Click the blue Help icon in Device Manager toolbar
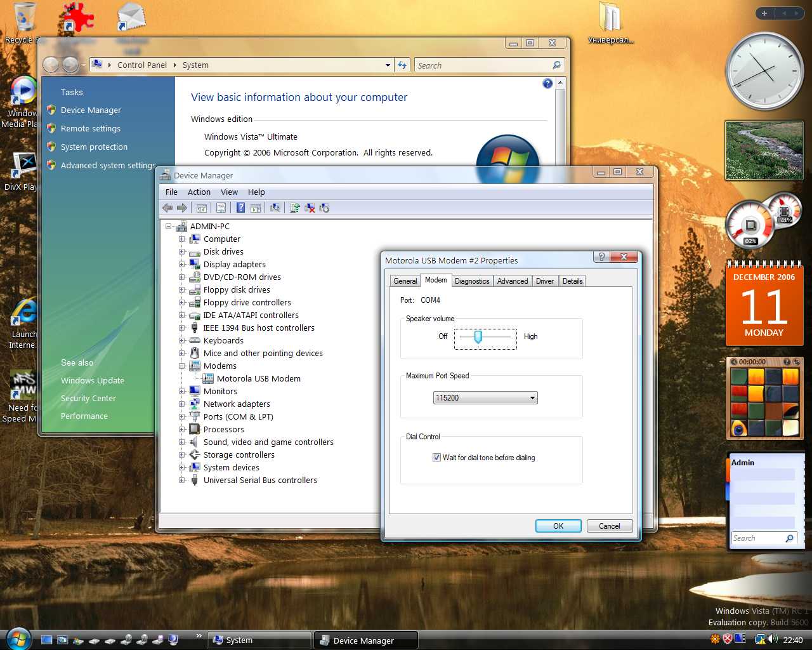The width and height of the screenshot is (812, 650). click(241, 208)
